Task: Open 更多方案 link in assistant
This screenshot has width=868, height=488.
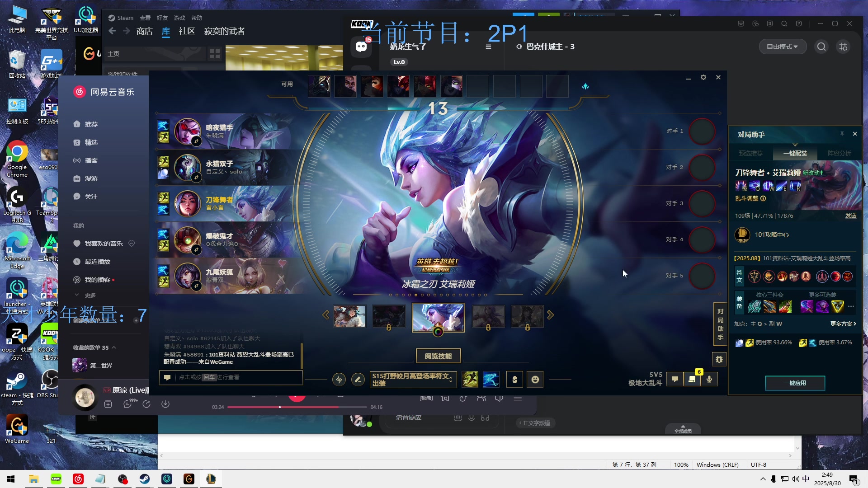Action: coord(843,324)
